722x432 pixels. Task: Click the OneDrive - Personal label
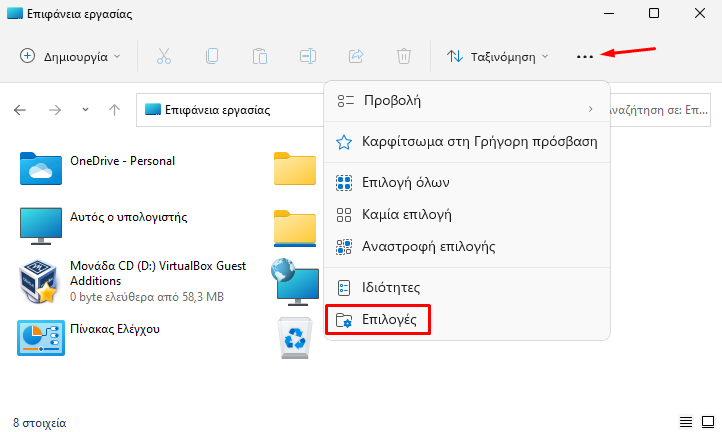122,161
